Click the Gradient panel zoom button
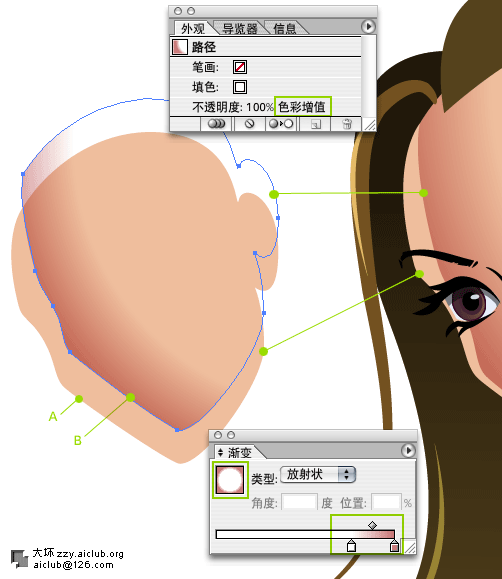 click(231, 435)
